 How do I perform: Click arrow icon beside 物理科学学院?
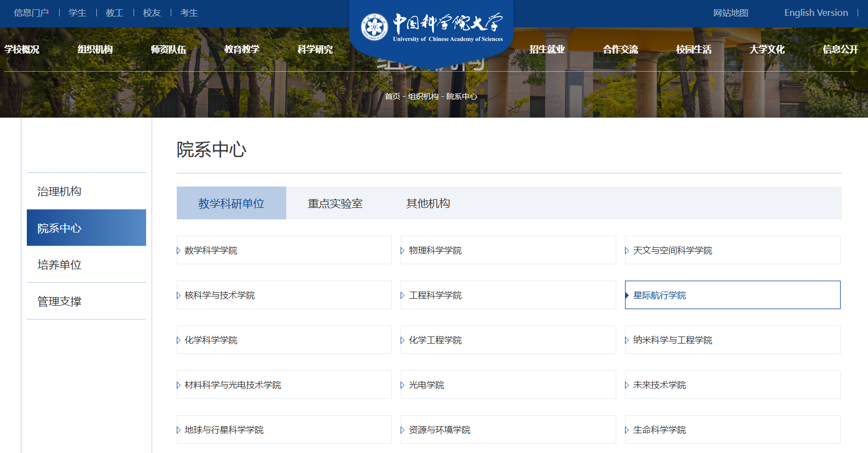tap(402, 251)
